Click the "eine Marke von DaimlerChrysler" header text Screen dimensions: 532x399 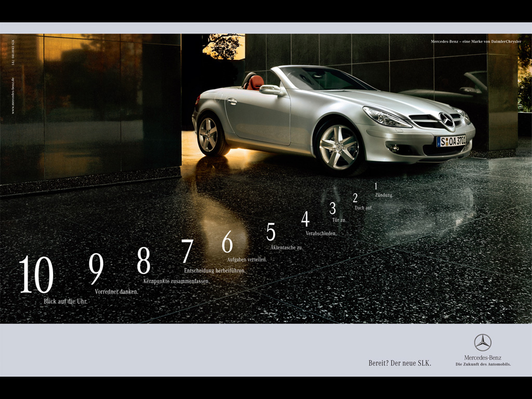coord(492,42)
